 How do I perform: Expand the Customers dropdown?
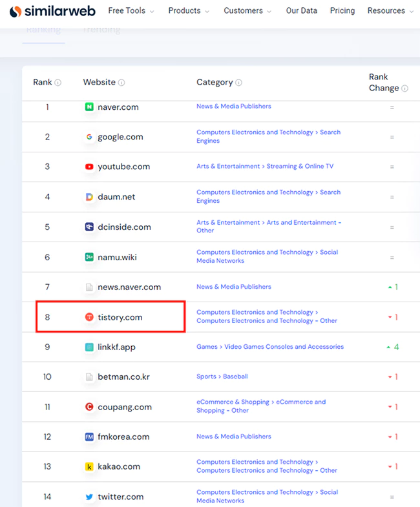[247, 11]
